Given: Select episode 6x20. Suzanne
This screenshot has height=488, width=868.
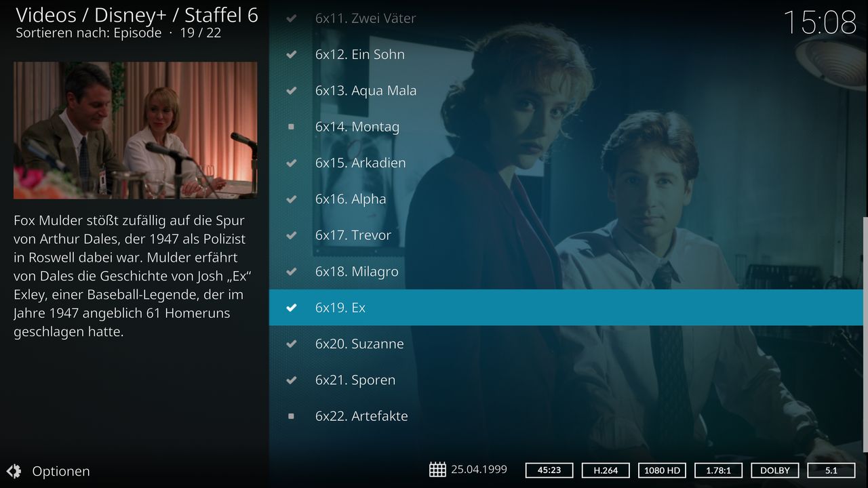Looking at the screenshot, I should coord(566,344).
